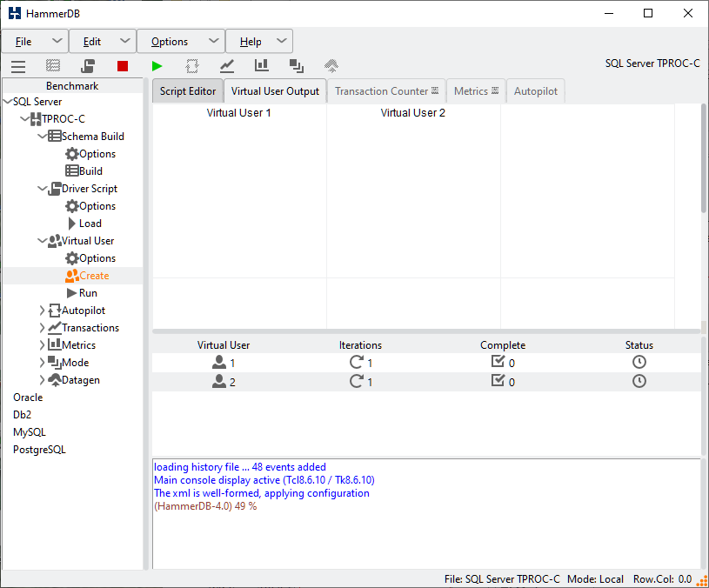
Task: Select Run under Virtual User
Action: [88, 293]
